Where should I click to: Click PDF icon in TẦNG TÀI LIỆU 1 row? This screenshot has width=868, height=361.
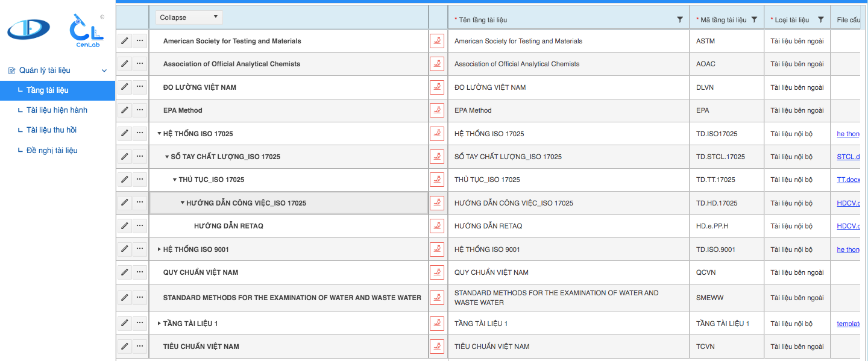coord(437,324)
